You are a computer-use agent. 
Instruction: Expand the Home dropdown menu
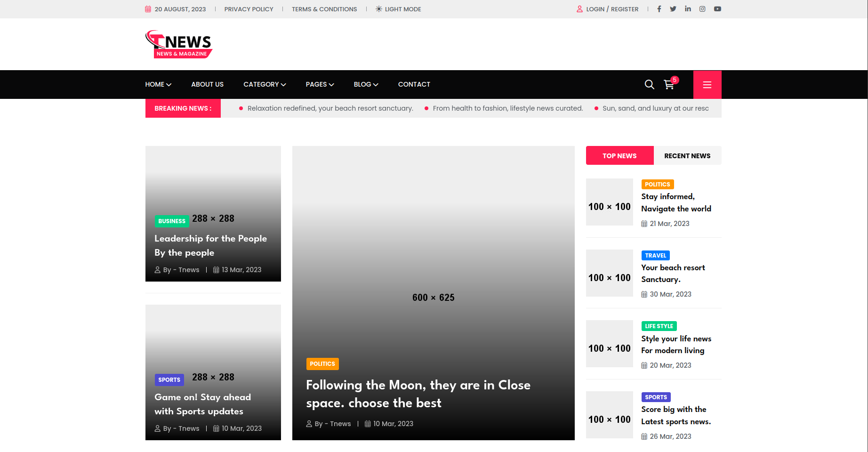(x=158, y=84)
